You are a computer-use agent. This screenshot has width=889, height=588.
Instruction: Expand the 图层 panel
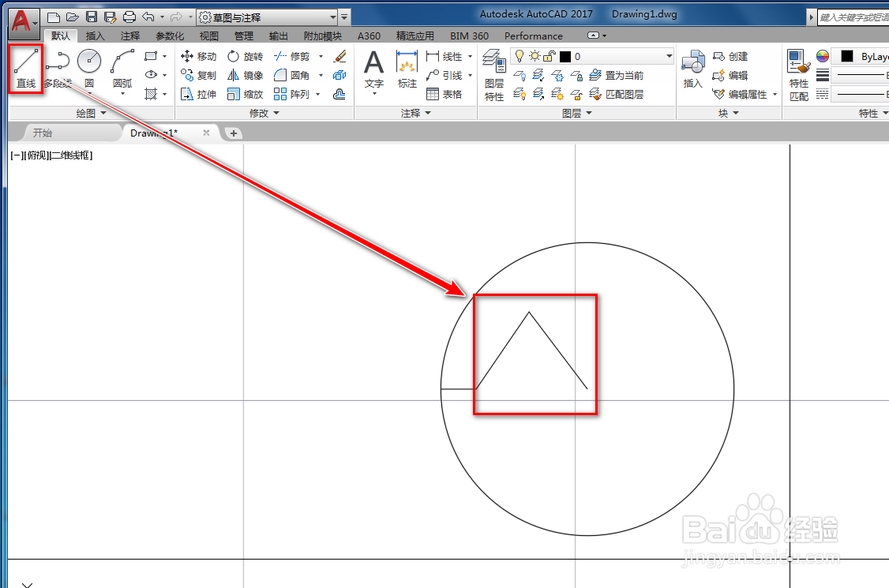[x=576, y=113]
